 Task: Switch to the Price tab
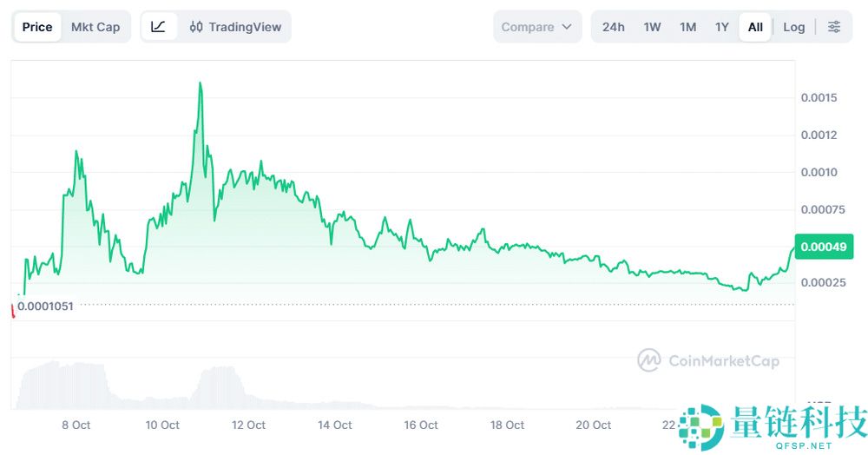pos(37,27)
